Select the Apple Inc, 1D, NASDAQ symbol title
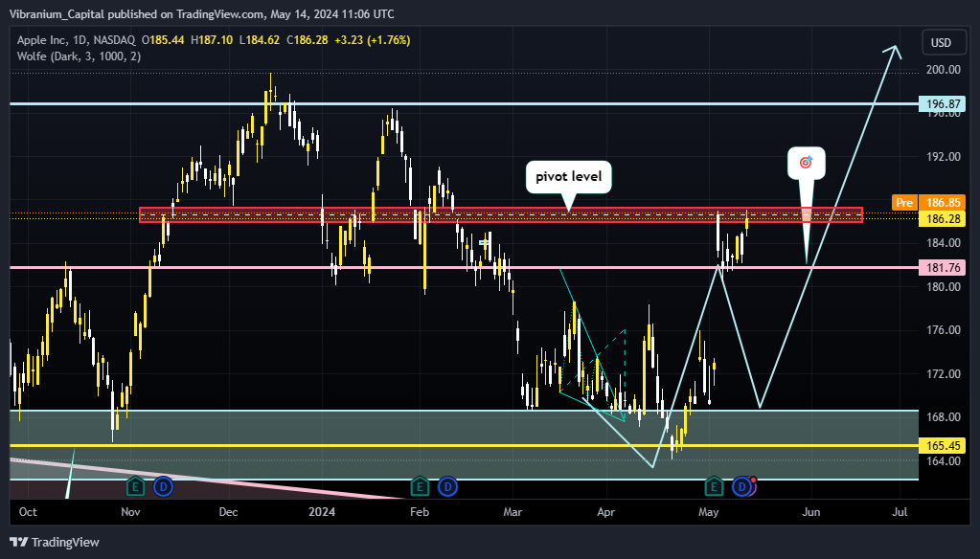The width and height of the screenshot is (980, 559). [x=76, y=40]
